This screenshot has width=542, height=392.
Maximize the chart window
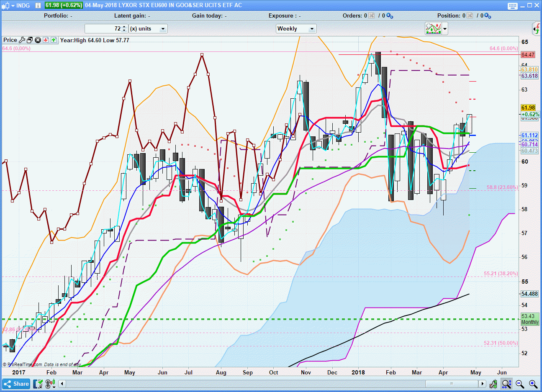530,5
